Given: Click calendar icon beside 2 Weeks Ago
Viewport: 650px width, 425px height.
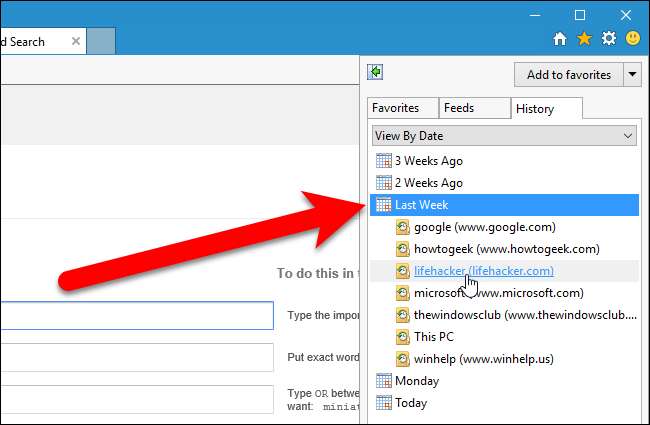Looking at the screenshot, I should click(x=383, y=182).
